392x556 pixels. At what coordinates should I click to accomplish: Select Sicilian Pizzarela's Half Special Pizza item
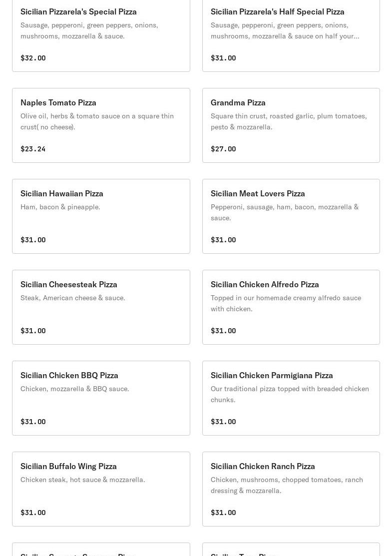pyautogui.click(x=291, y=34)
